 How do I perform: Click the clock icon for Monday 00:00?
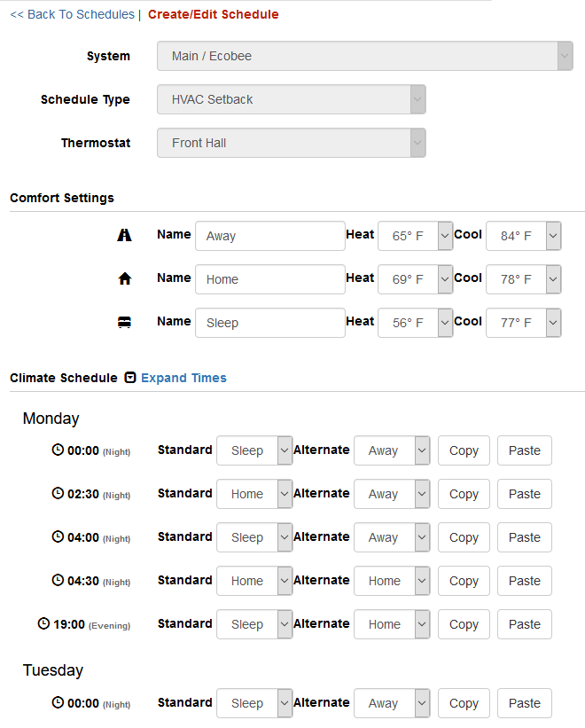(58, 450)
